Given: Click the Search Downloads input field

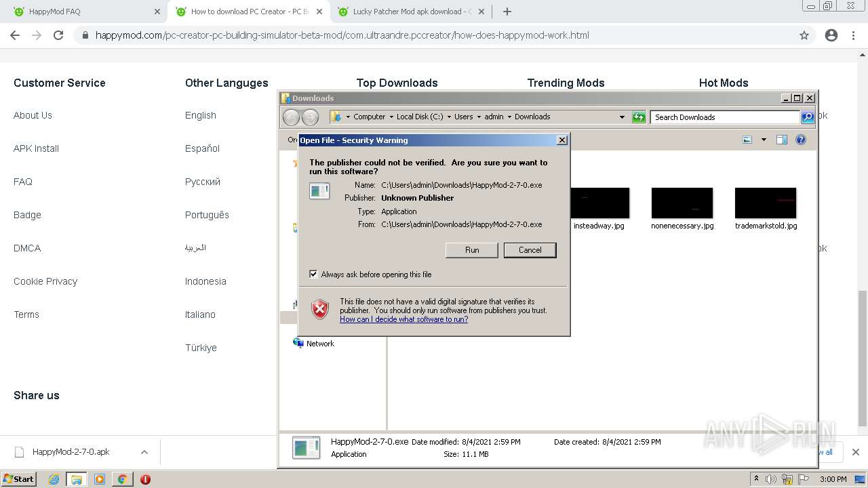Looking at the screenshot, I should (x=725, y=117).
